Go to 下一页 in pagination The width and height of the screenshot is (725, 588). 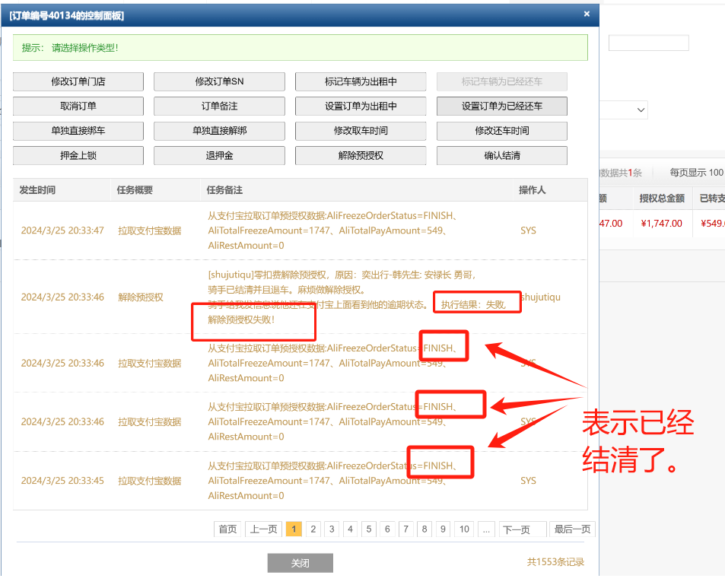click(523, 529)
